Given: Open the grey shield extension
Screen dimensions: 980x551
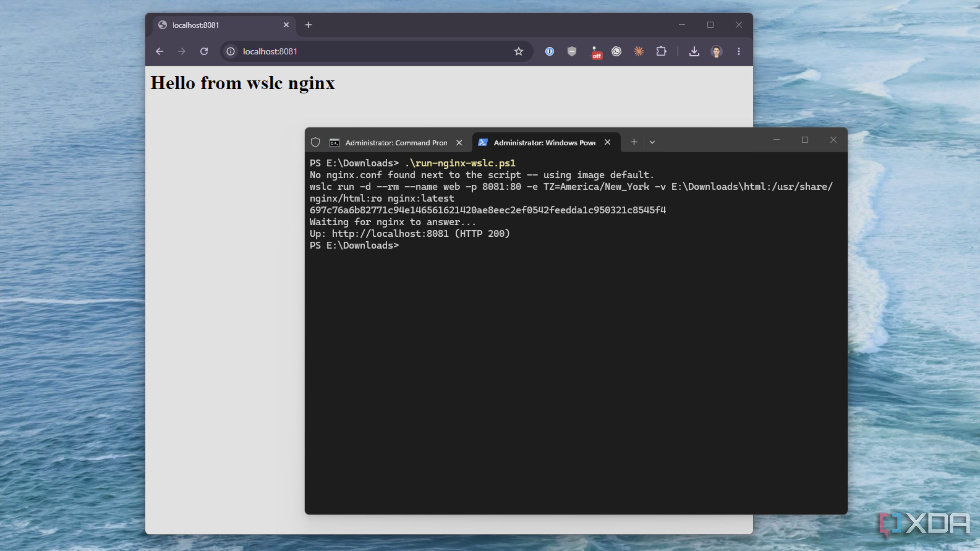Looking at the screenshot, I should pos(572,51).
